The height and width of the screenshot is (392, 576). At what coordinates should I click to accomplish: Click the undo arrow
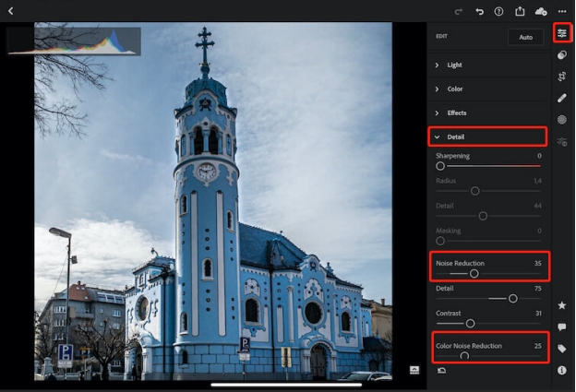pos(479,11)
